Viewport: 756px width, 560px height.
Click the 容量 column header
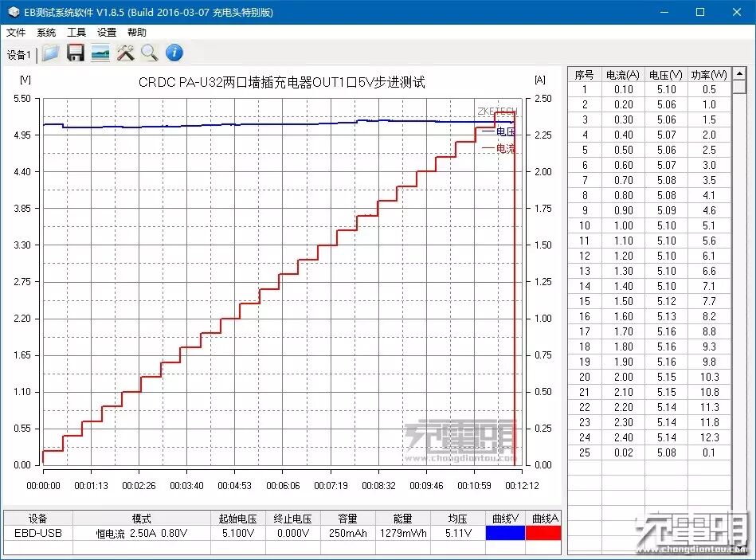tap(348, 519)
